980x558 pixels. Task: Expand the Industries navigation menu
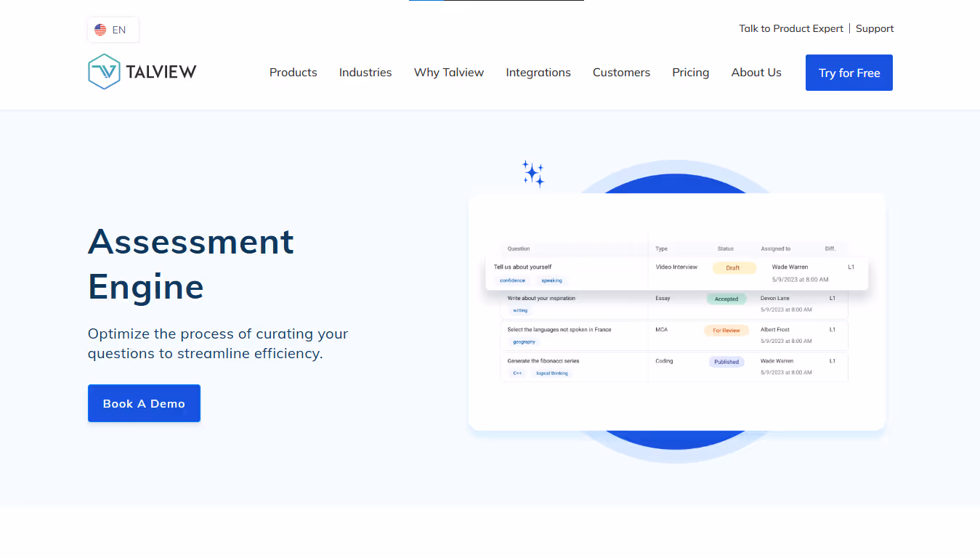[365, 72]
